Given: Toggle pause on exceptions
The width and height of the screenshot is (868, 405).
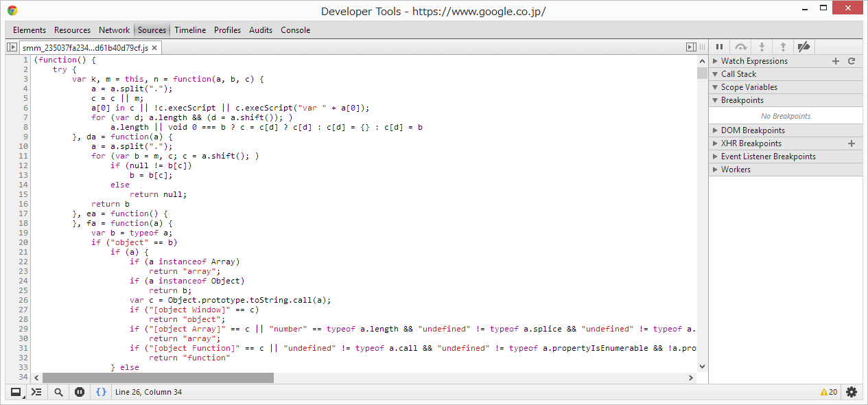Looking at the screenshot, I should point(80,392).
